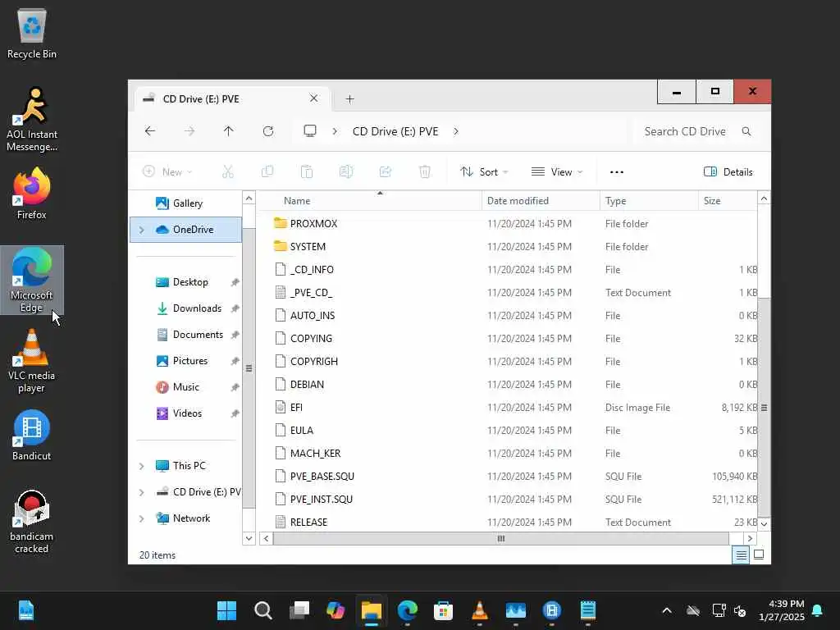Click chevron after CD Drive (E:) PVE breadcrumb
The width and height of the screenshot is (840, 630).
456,131
